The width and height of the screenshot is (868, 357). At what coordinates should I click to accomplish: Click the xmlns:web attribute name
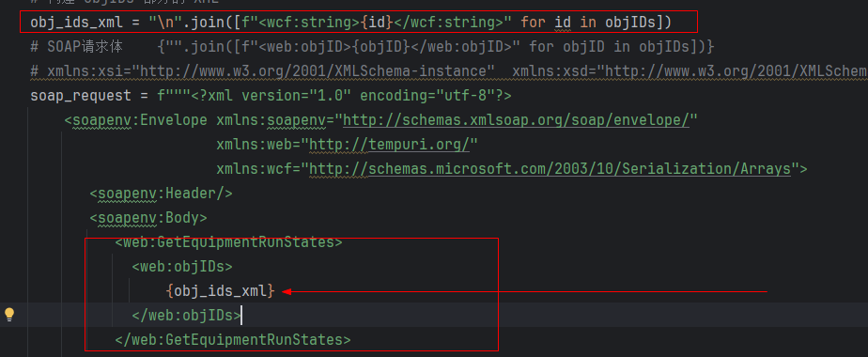pos(258,145)
